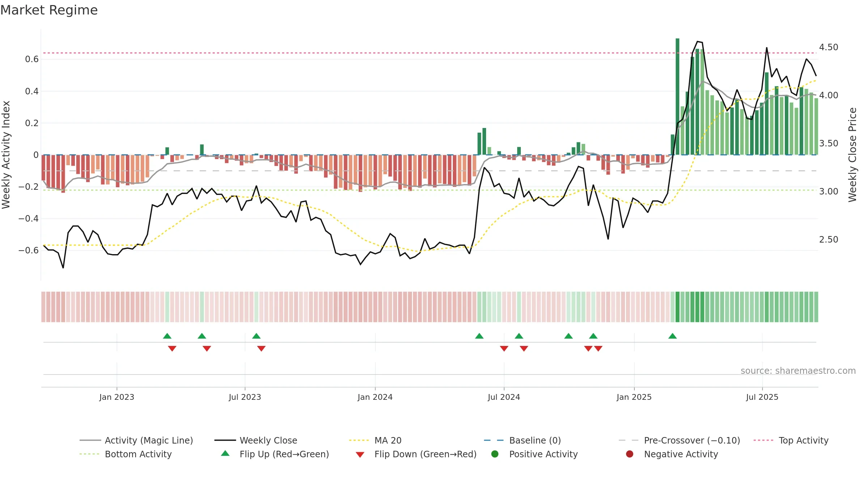Screen dimensions: 868x488
Task: Click the Weekly Close Price axis title
Action: 852,155
